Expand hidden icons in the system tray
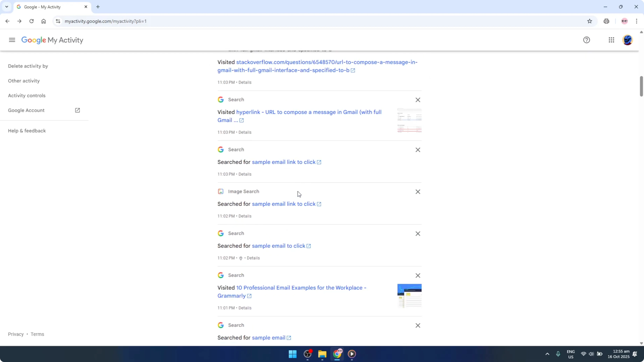The width and height of the screenshot is (644, 362). click(x=547, y=354)
